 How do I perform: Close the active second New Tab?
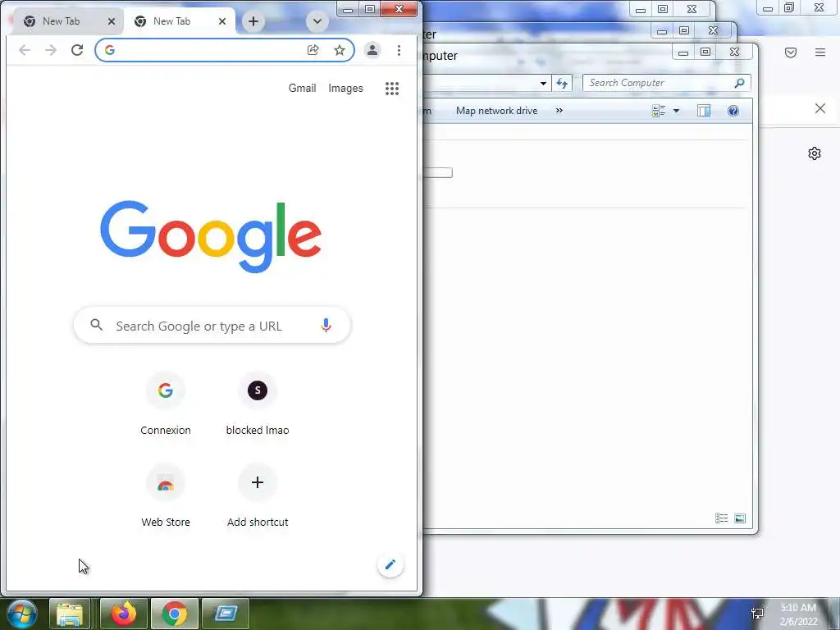tap(222, 21)
